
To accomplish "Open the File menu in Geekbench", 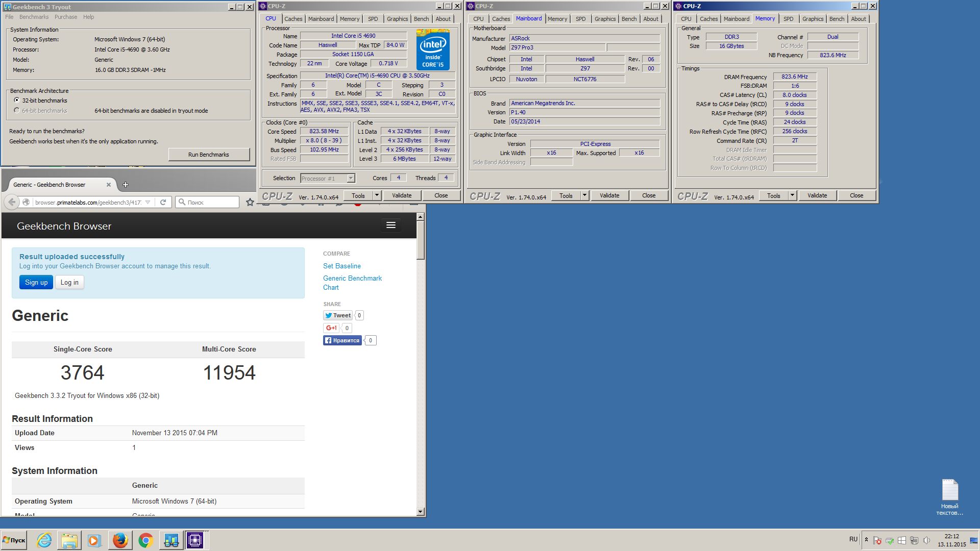I will coord(9,17).
